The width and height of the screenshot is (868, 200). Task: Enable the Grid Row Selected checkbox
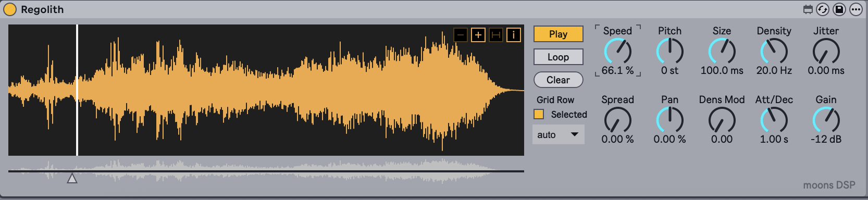point(539,114)
